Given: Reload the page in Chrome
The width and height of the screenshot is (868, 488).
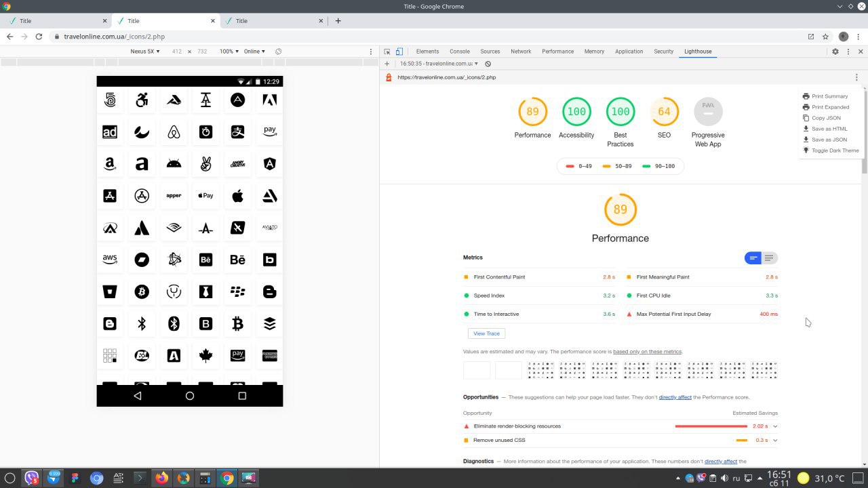Looking at the screenshot, I should (x=39, y=37).
